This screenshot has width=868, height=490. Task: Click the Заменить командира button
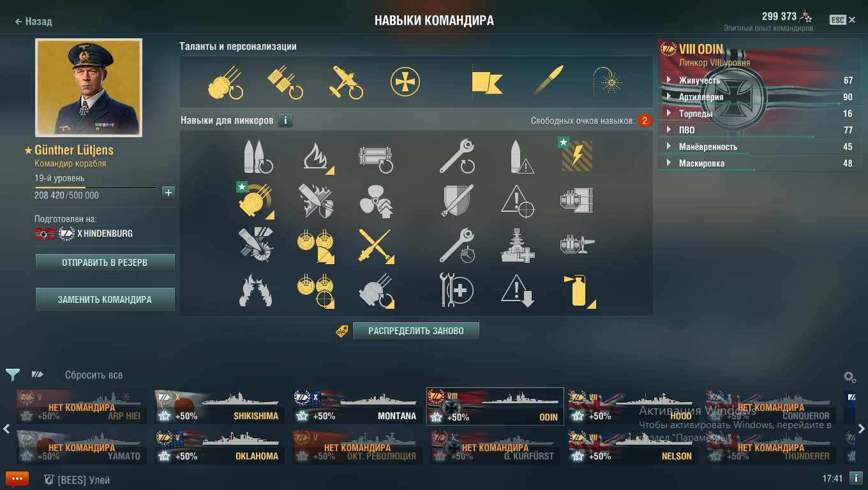[105, 299]
